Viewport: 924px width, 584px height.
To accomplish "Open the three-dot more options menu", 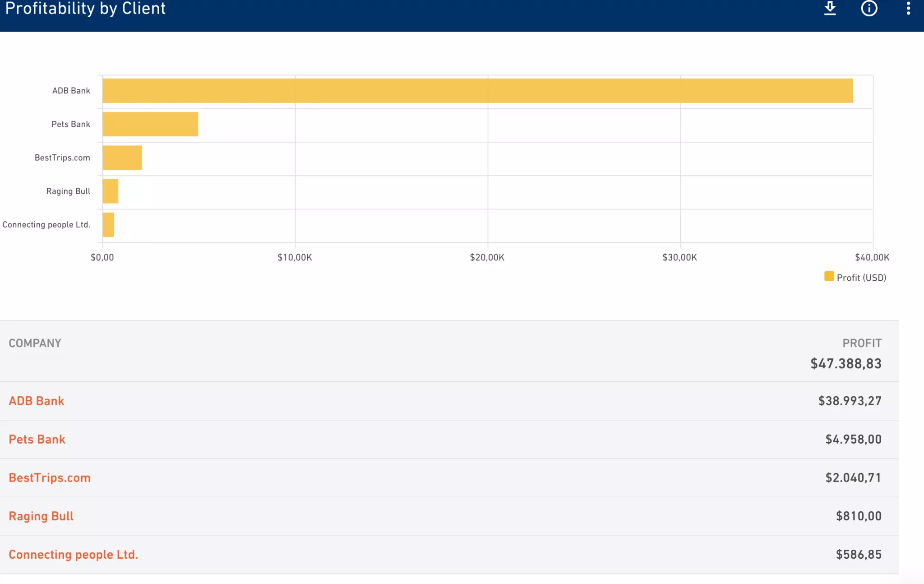I will tap(908, 8).
